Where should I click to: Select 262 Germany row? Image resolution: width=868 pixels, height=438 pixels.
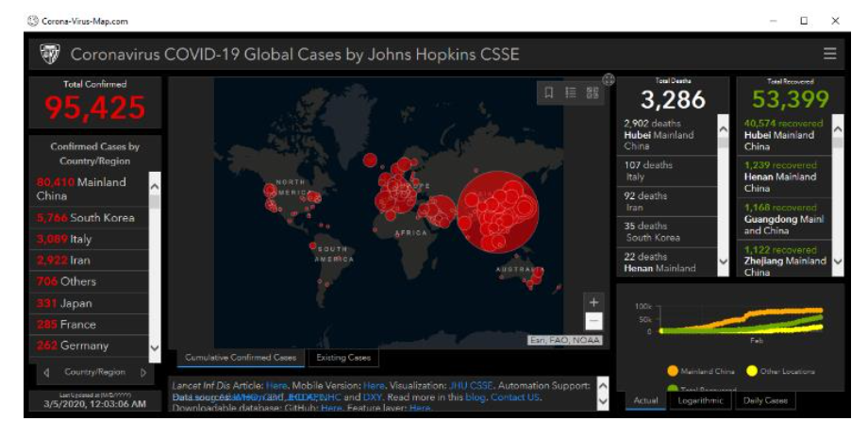[x=89, y=345]
